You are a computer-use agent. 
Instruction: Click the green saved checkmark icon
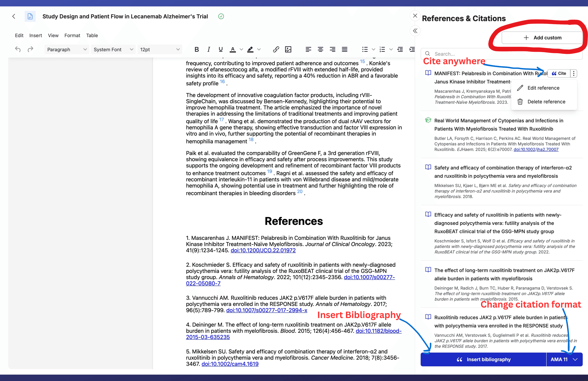pyautogui.click(x=221, y=16)
